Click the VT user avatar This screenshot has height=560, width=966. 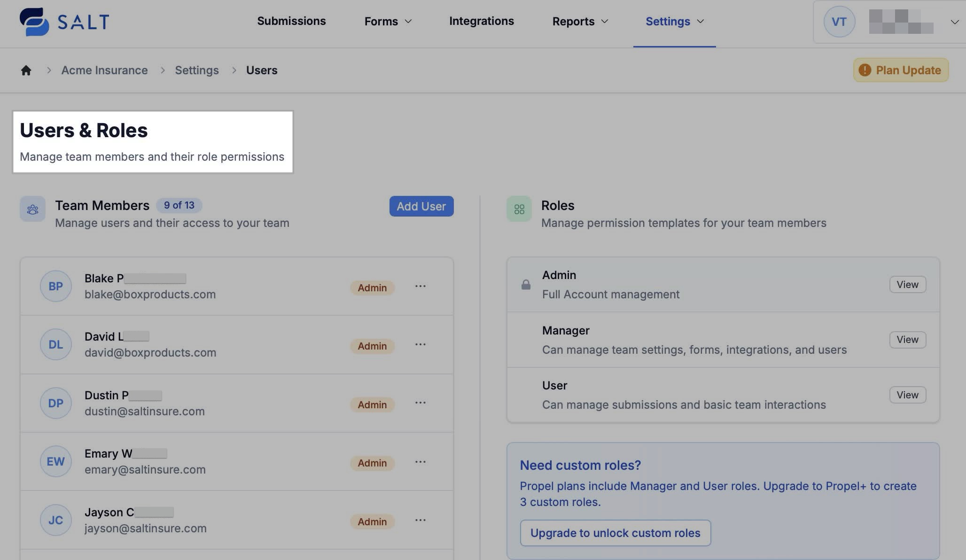[x=839, y=22]
